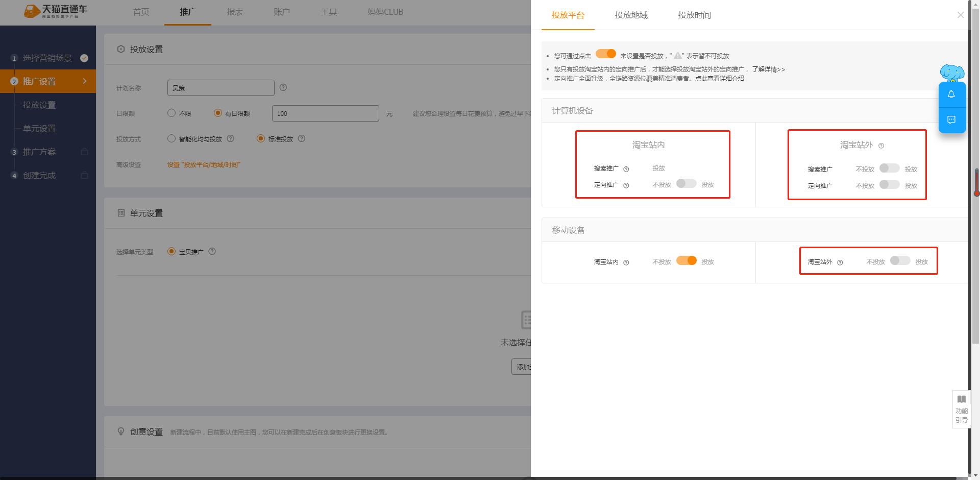Click lock icon beside 创建完成 step

pos(84,175)
